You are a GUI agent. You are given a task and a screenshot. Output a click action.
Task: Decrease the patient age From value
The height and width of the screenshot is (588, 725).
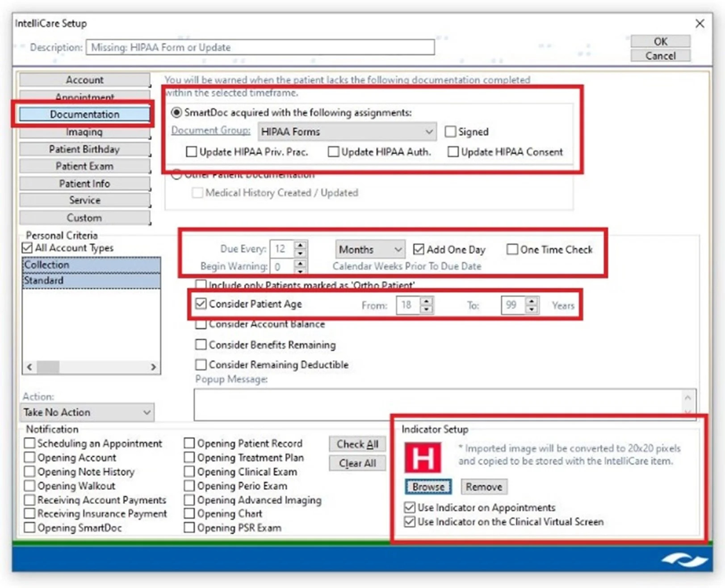427,309
